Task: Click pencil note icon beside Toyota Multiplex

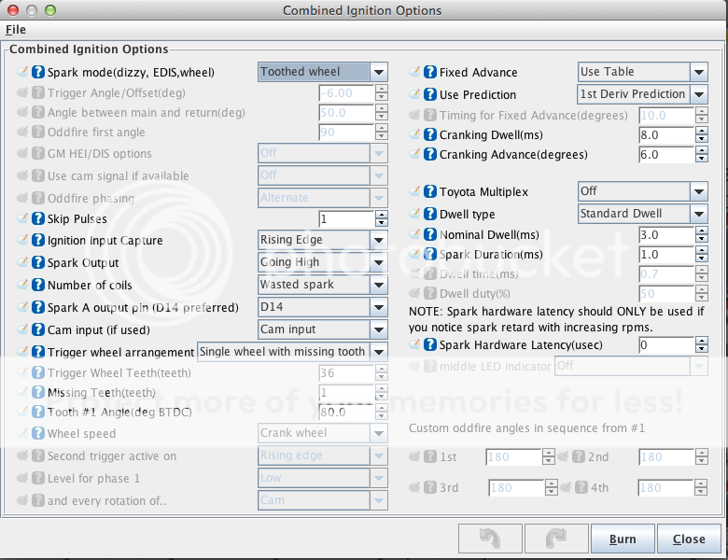Action: pyautogui.click(x=414, y=190)
